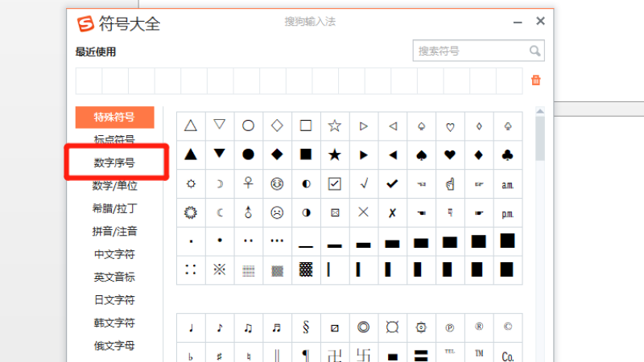Insert the a.m. symbol
The image size is (644, 362).
click(x=508, y=184)
